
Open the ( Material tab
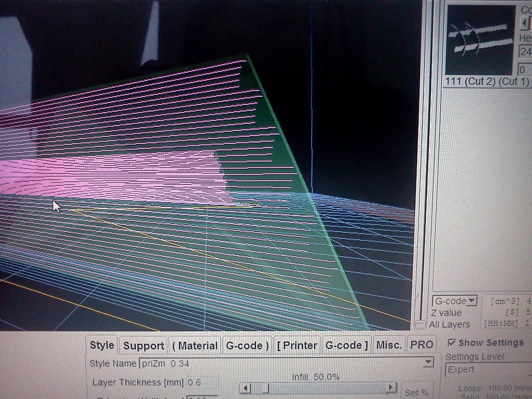195,345
